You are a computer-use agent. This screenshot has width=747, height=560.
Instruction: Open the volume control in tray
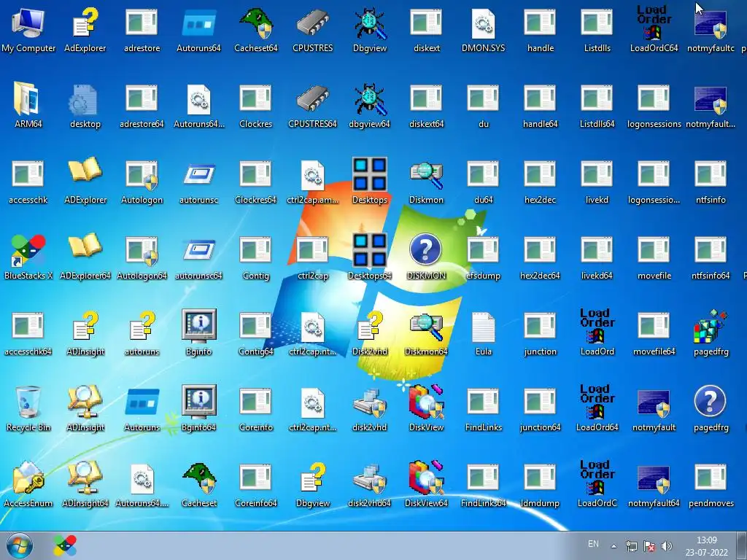click(x=667, y=546)
